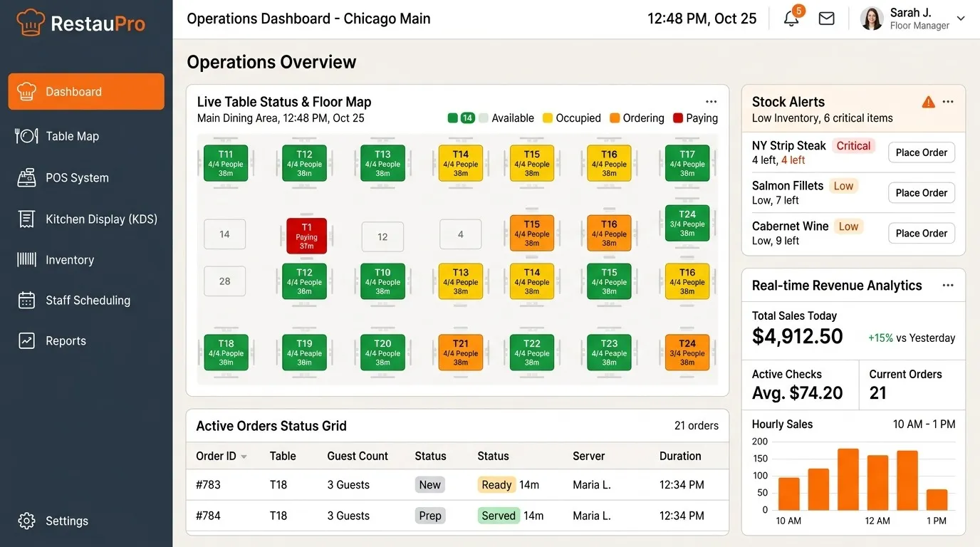980x547 pixels.
Task: Click the Prep status badge
Action: click(x=430, y=516)
